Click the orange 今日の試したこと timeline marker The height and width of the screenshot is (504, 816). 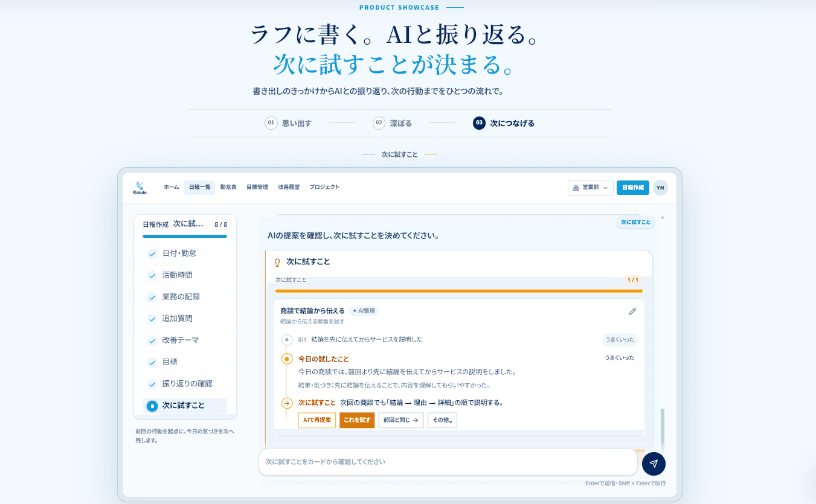[287, 359]
